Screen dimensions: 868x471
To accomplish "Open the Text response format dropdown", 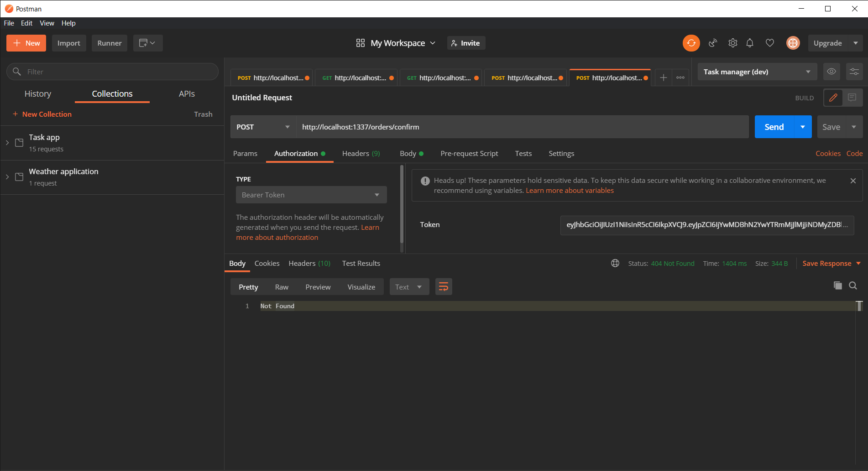I will (x=408, y=286).
